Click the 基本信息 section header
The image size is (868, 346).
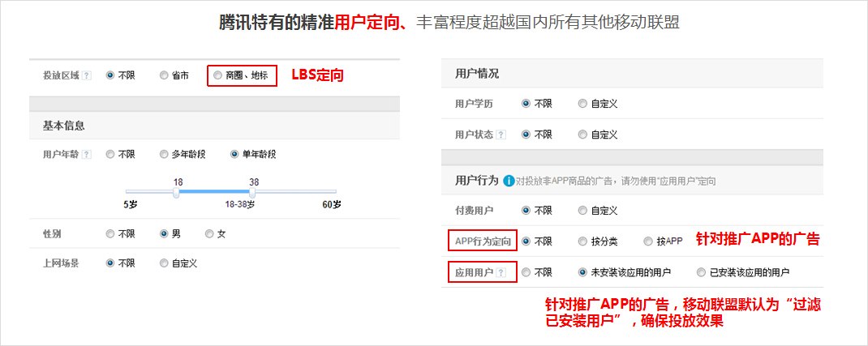pyautogui.click(x=63, y=126)
